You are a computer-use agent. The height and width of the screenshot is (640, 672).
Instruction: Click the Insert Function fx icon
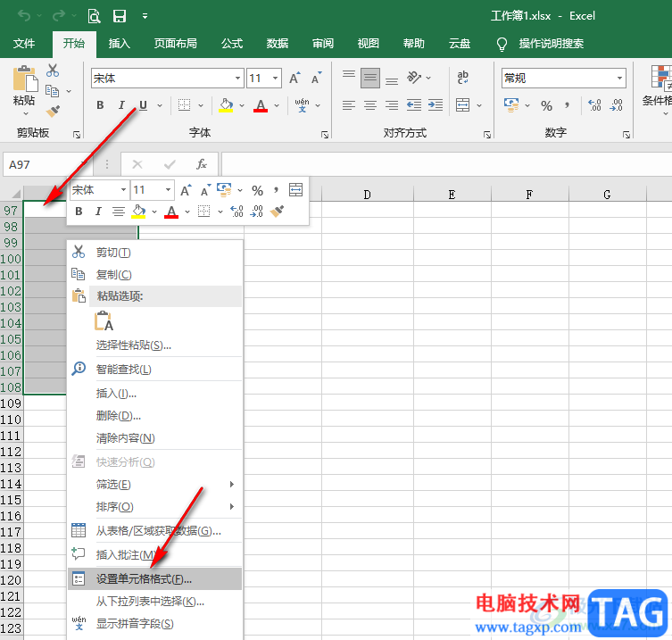click(202, 164)
